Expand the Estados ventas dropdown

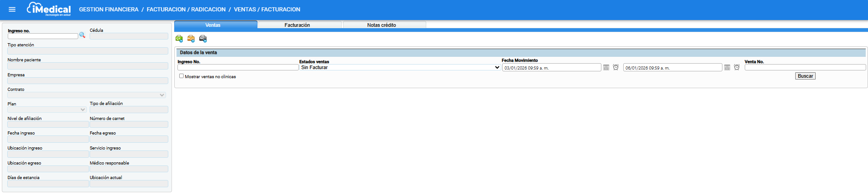(400, 67)
